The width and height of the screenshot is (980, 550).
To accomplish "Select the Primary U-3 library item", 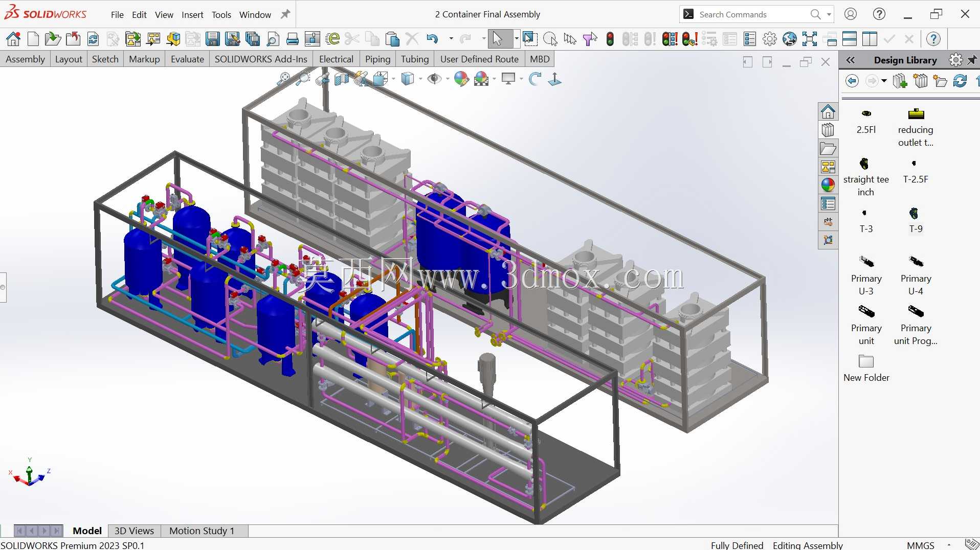I will pos(866,276).
